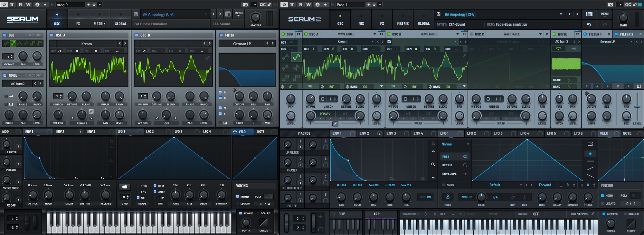Open the Serum LFO folder icon above GRID

125,187
